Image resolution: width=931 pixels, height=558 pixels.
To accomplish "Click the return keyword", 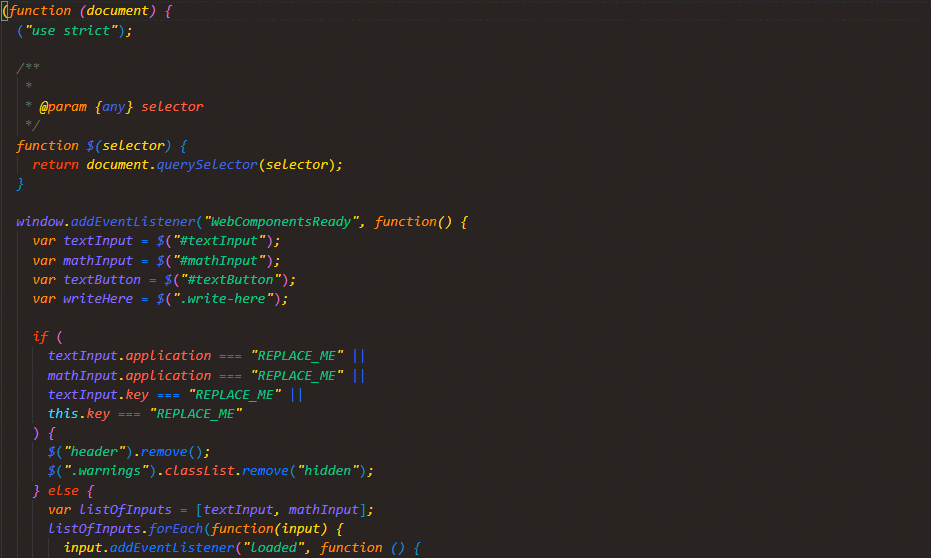I will click(x=55, y=165).
